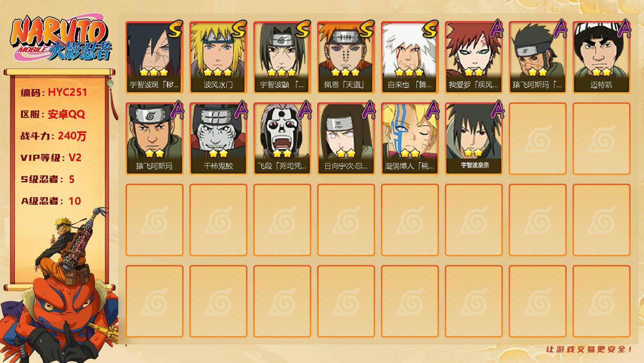644x363 pixels.
Task: Open the 波风水门 character card
Action: 218,57
